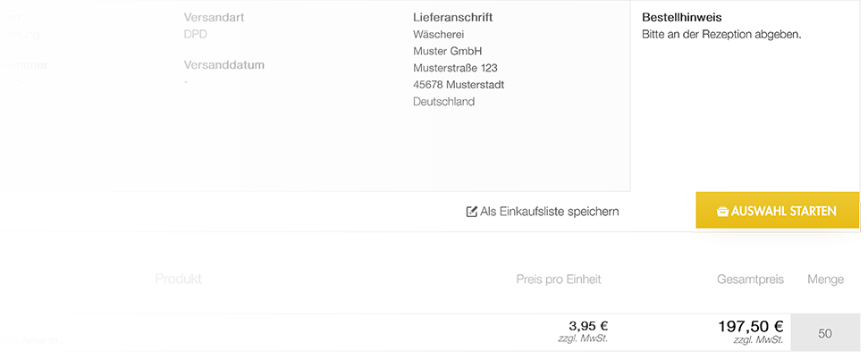
Task: Click the quantity field showing 50
Action: point(825,334)
